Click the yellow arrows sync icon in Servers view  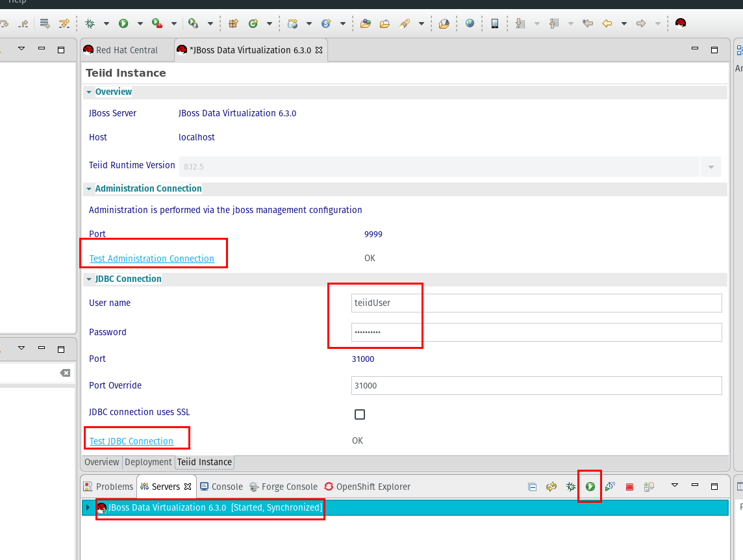click(551, 487)
